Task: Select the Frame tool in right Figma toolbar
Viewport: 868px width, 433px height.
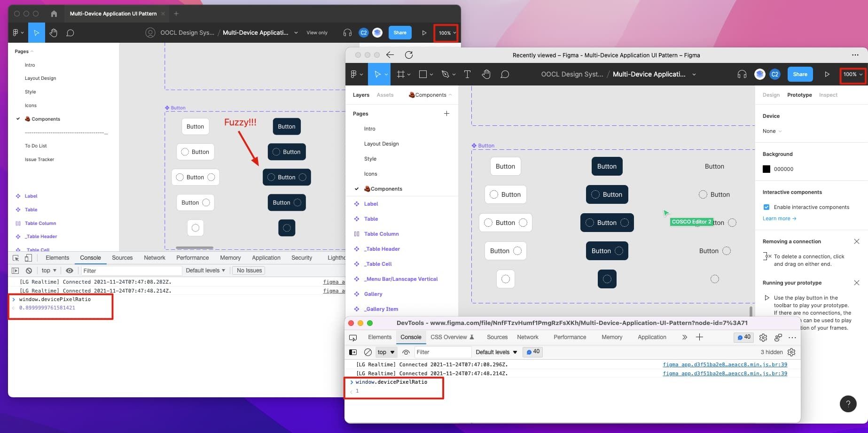Action: (400, 74)
